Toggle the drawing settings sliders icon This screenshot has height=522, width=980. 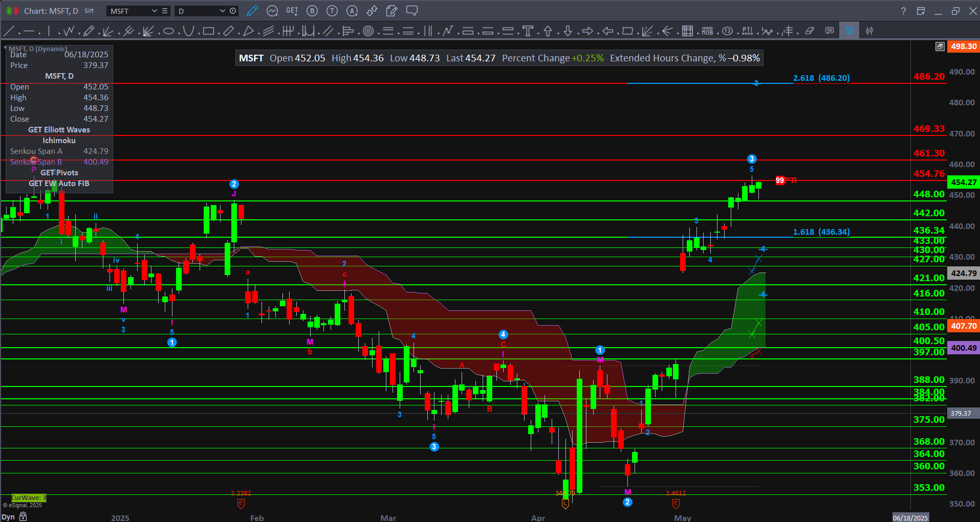point(869,31)
